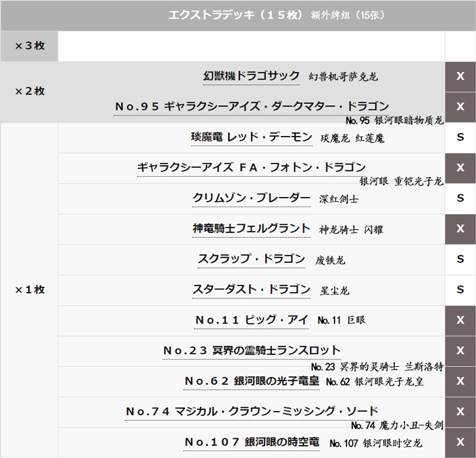This screenshot has height=458, width=476.
Task: Open 琰魔竜 レッド・デーモン card link
Action: pos(252,137)
